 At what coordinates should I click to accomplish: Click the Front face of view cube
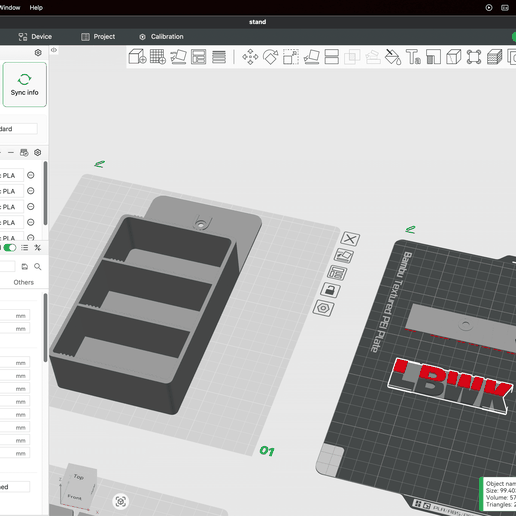(75, 497)
